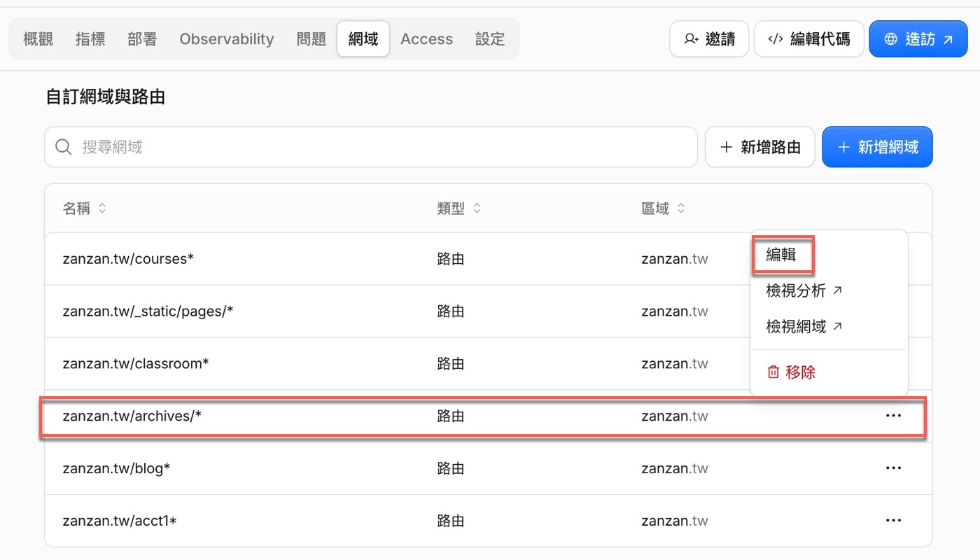Screen dimensions: 980x560
Task: Open more options for zanzan.tw/acct1* row
Action: [893, 521]
